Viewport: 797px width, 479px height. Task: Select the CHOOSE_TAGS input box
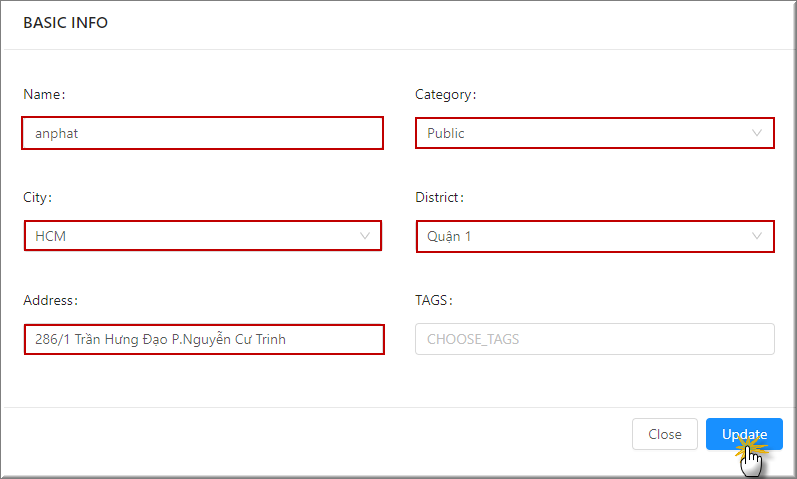(x=595, y=339)
